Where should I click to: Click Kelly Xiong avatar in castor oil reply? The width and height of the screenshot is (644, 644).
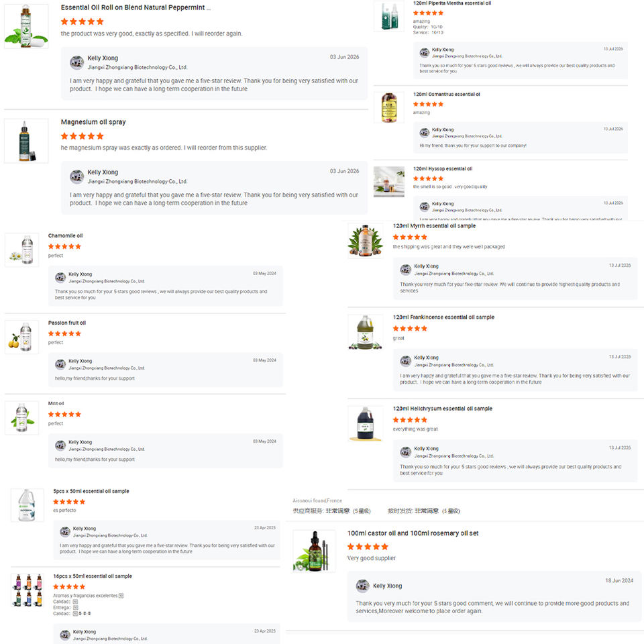(x=363, y=586)
